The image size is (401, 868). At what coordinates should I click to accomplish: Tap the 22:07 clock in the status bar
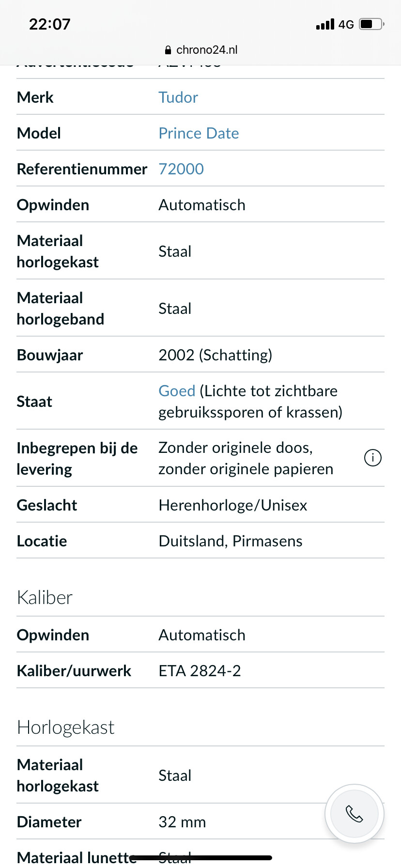(49, 24)
